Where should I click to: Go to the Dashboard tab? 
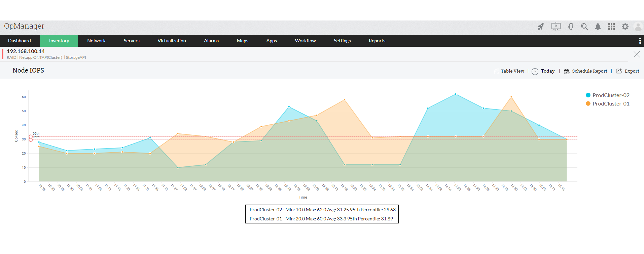coord(20,41)
